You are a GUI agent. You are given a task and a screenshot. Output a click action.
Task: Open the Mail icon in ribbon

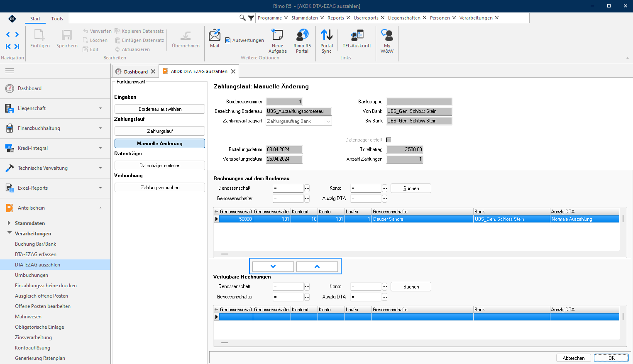(215, 39)
